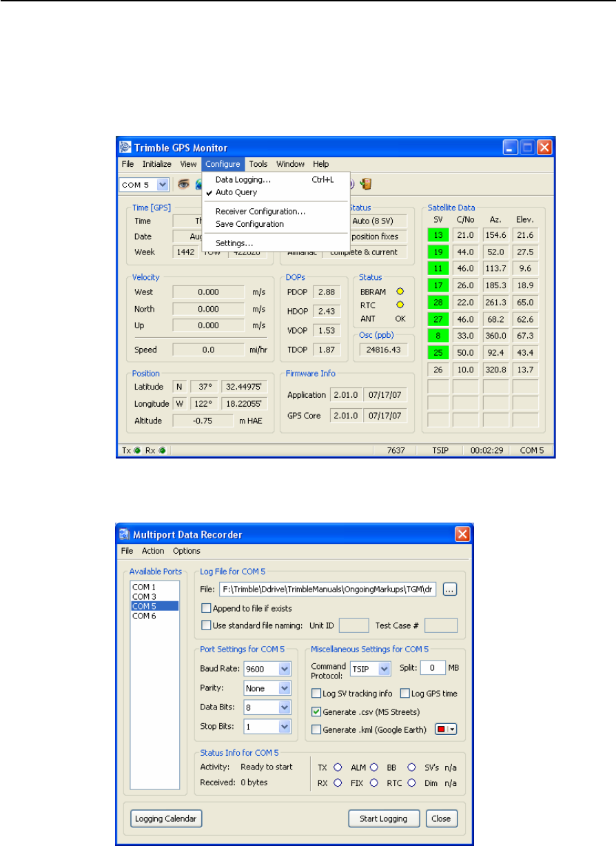Viewport: 616px width, 846px height.
Task: Click green satellite SV 25 cell
Action: point(438,353)
